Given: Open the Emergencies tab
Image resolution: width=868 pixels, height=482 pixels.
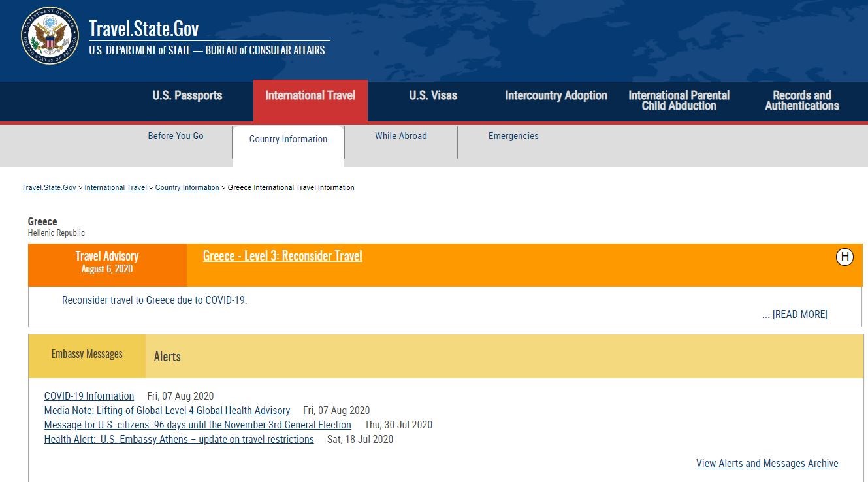Looking at the screenshot, I should click(513, 136).
